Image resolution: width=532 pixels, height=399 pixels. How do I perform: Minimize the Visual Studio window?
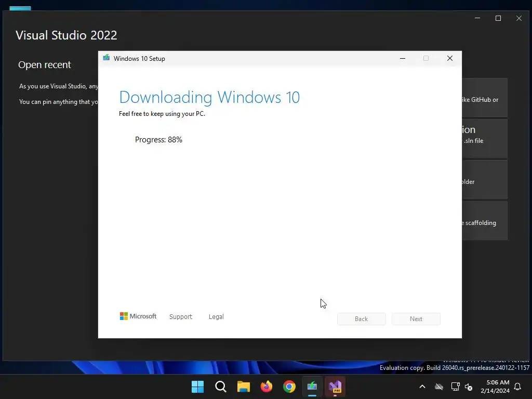click(477, 18)
